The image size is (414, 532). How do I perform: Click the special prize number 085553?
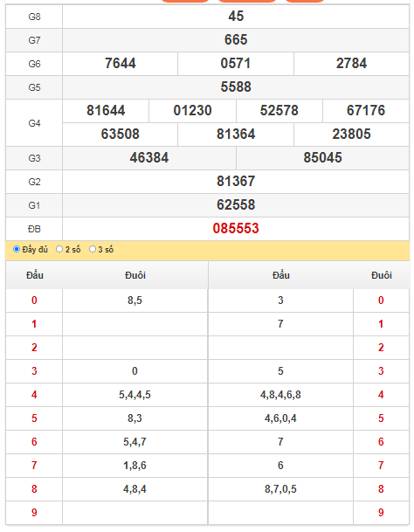[236, 228]
